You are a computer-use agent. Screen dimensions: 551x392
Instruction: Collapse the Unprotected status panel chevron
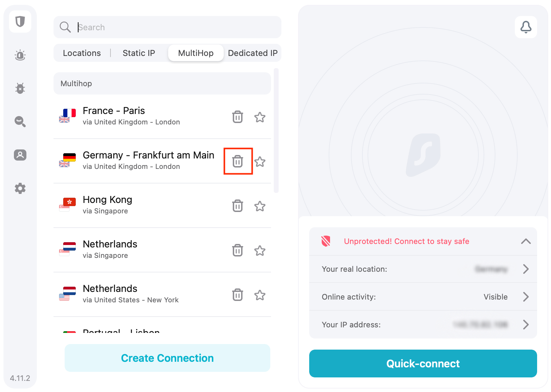click(x=526, y=241)
